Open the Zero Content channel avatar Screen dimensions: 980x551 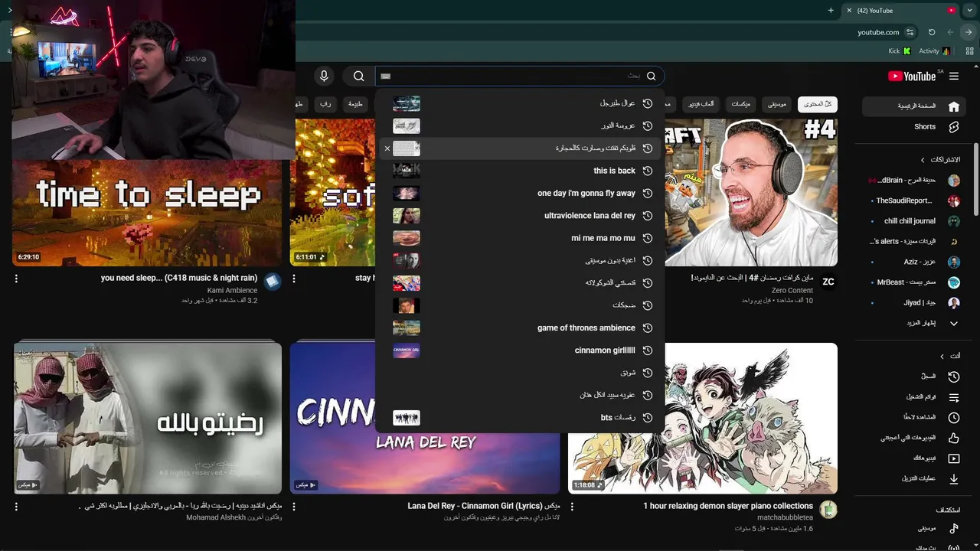(x=828, y=282)
